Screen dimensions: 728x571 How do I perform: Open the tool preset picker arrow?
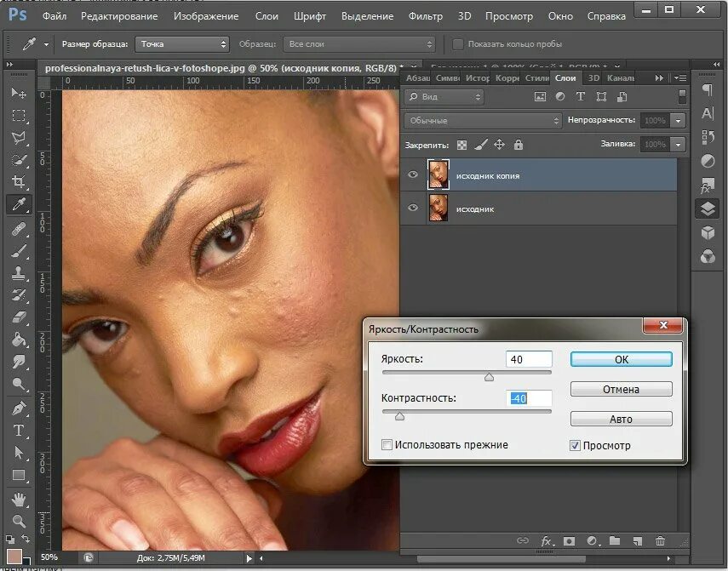point(46,44)
